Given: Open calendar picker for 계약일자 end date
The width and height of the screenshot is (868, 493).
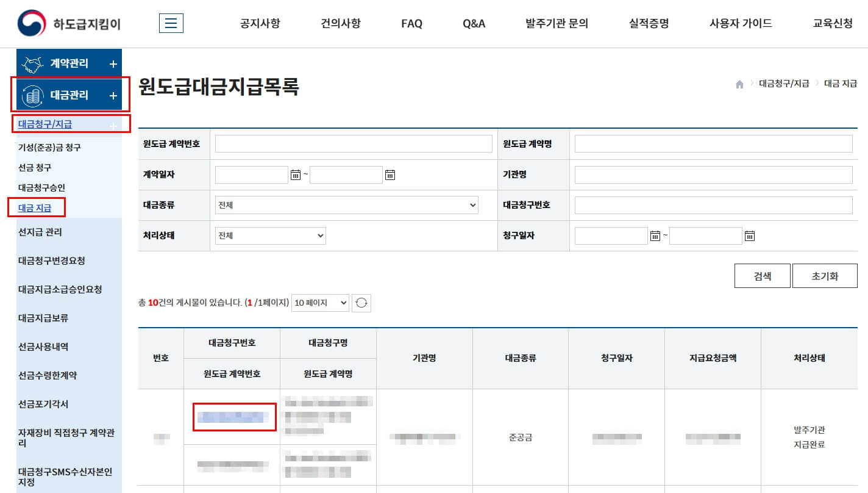Looking at the screenshot, I should point(390,175).
